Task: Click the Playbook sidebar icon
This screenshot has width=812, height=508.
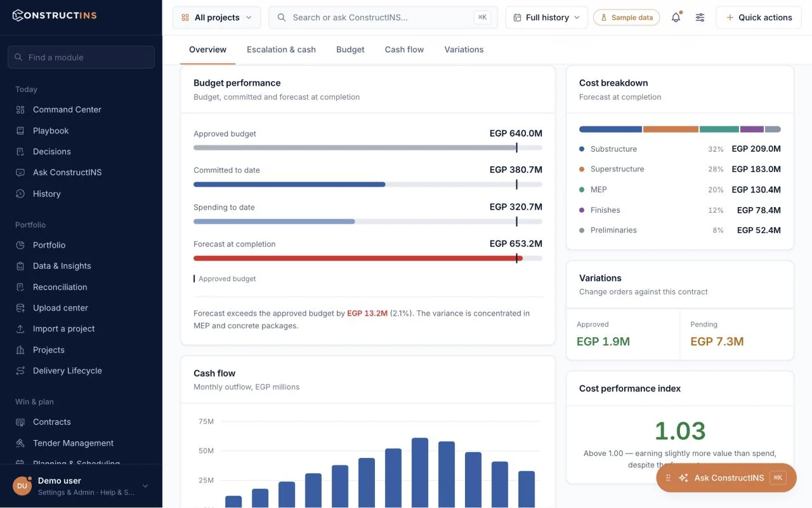Action: click(20, 131)
